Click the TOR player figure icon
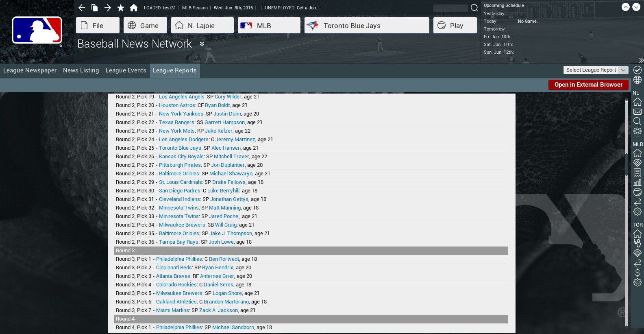644x334 pixels. coord(637,243)
